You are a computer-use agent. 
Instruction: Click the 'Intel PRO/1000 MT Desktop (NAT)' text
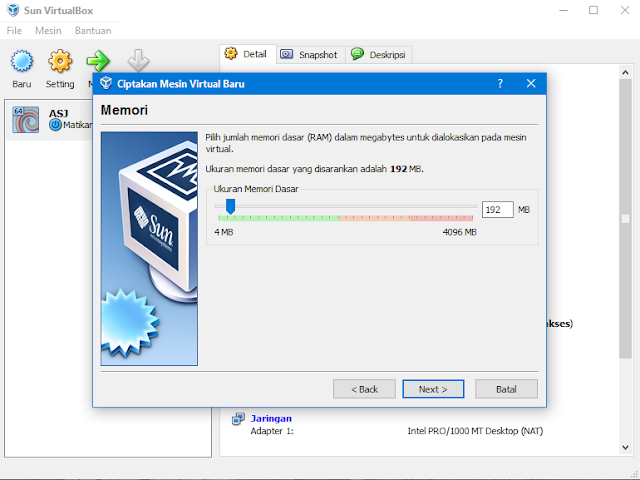475,431
